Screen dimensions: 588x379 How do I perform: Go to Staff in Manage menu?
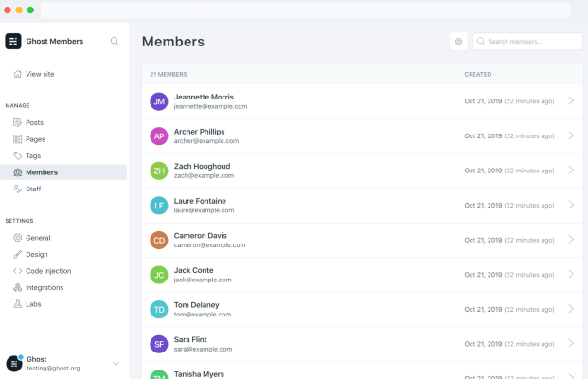(x=33, y=189)
